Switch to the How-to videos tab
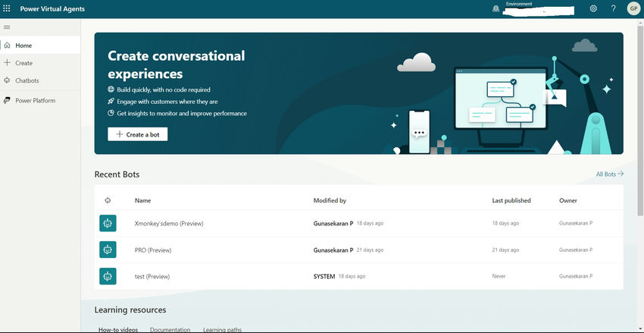This screenshot has width=644, height=333. point(118,330)
